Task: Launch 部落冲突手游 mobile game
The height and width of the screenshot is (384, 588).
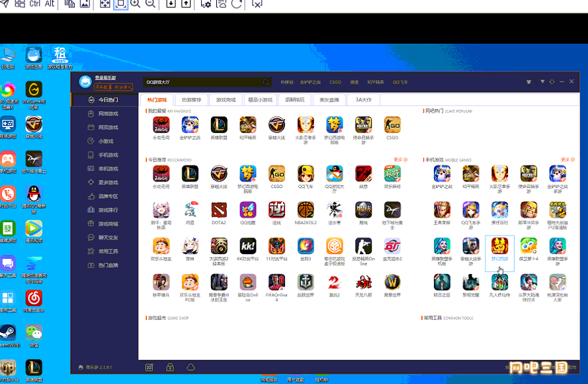Action: coord(528,210)
